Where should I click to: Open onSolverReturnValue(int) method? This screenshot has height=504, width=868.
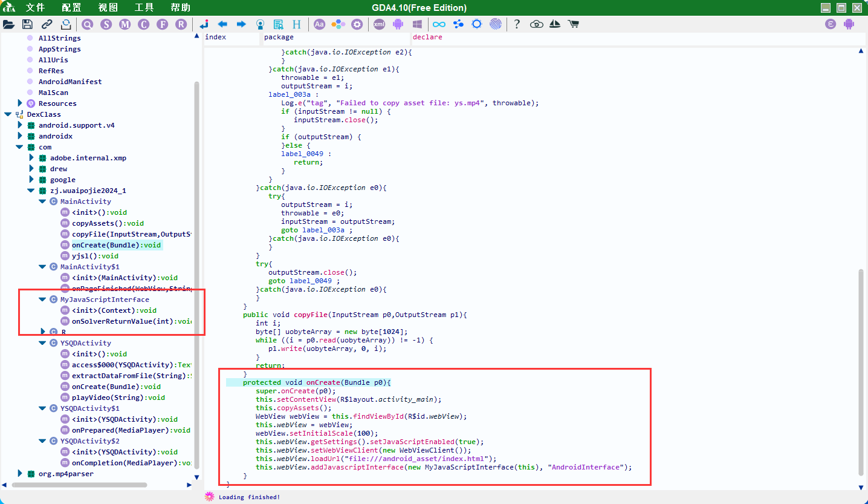point(132,321)
